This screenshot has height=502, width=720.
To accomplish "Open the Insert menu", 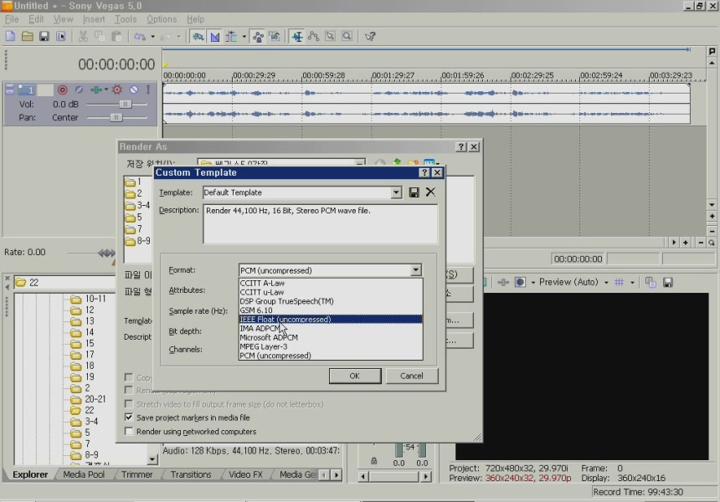I will (94, 19).
